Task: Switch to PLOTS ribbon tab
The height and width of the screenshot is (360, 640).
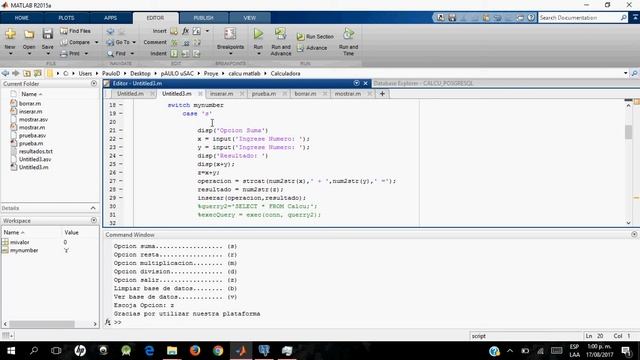Action: tap(66, 18)
